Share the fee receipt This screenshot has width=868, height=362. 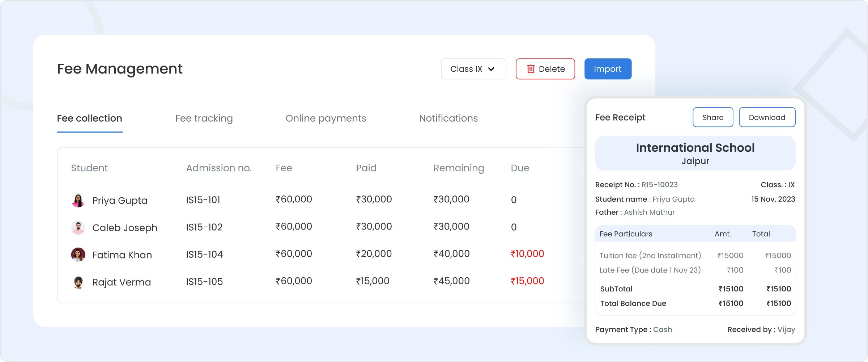[x=712, y=117]
